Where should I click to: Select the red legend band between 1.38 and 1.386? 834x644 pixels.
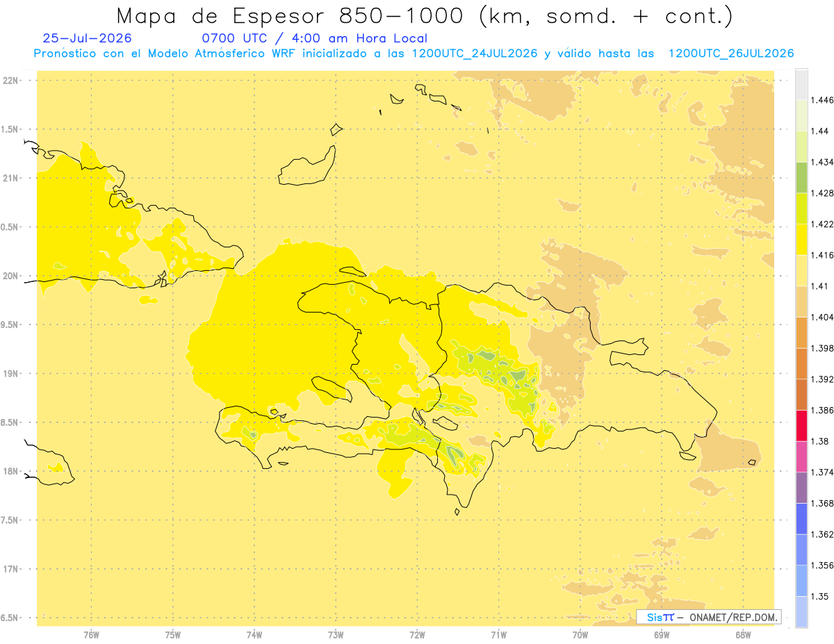click(801, 425)
